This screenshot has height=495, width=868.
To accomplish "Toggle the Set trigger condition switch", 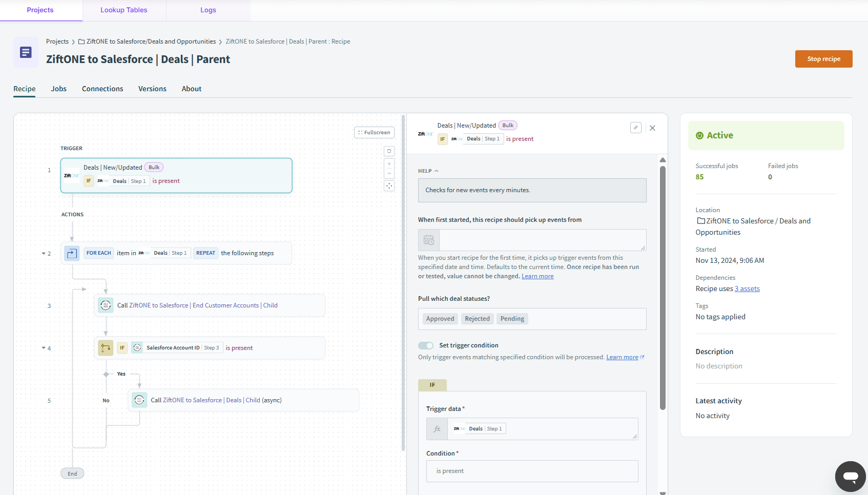I will (426, 345).
